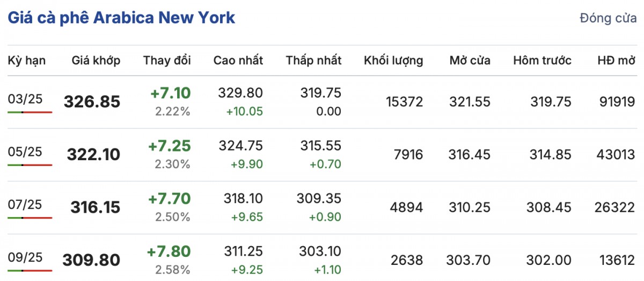Click the 'Thay đổi' column header

tap(167, 61)
